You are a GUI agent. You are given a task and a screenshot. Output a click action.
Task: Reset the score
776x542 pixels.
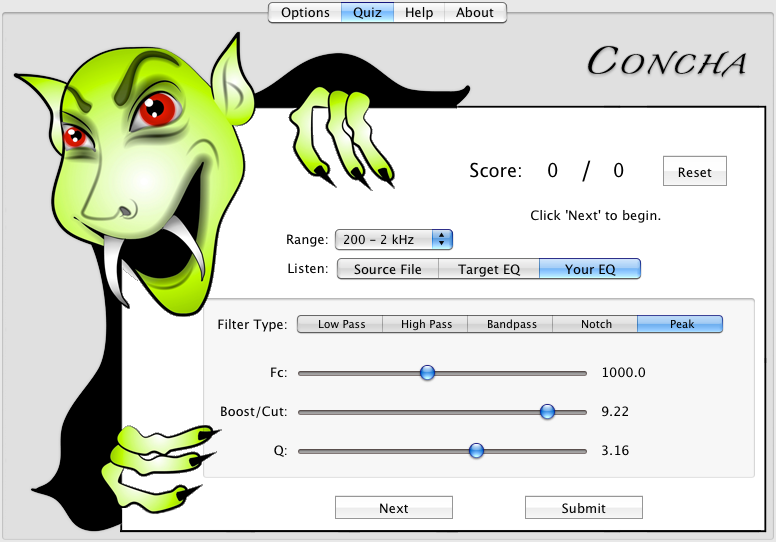pos(694,171)
